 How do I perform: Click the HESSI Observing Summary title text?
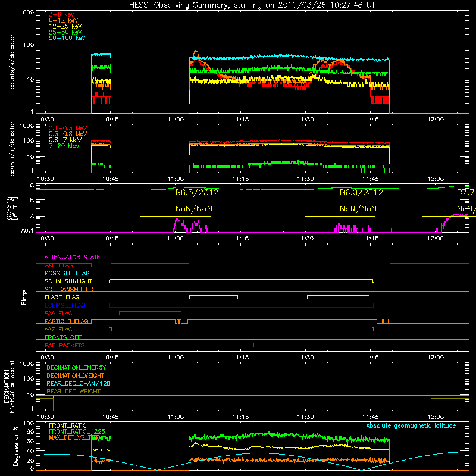(252, 5)
